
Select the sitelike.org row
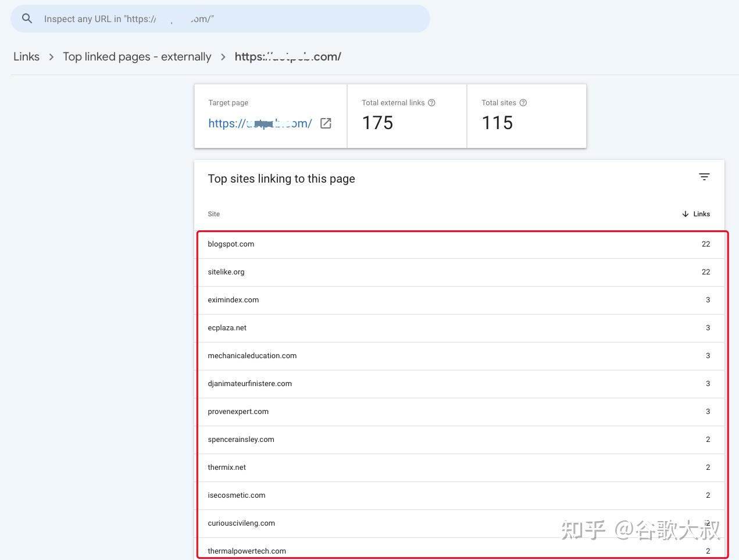459,272
